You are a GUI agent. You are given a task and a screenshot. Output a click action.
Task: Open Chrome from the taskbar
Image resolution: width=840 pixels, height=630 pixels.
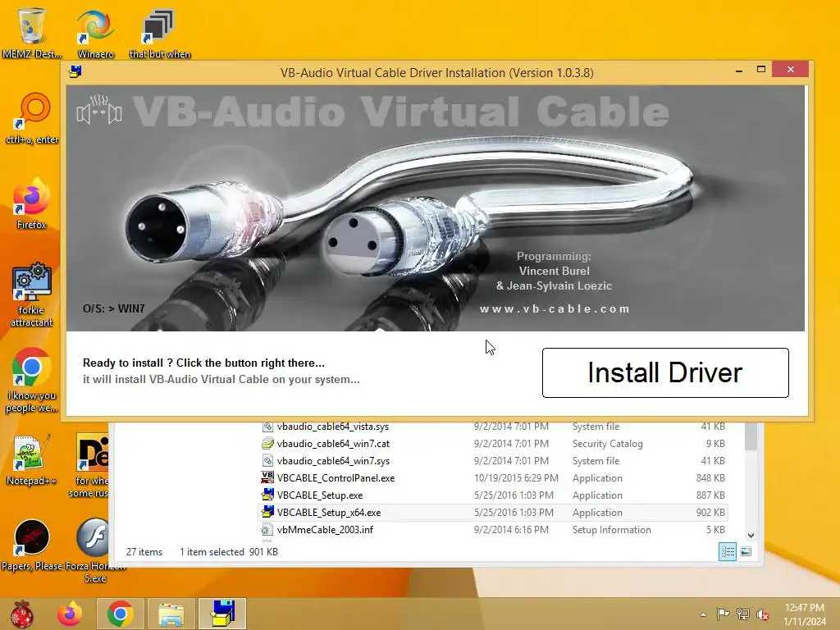click(x=120, y=614)
